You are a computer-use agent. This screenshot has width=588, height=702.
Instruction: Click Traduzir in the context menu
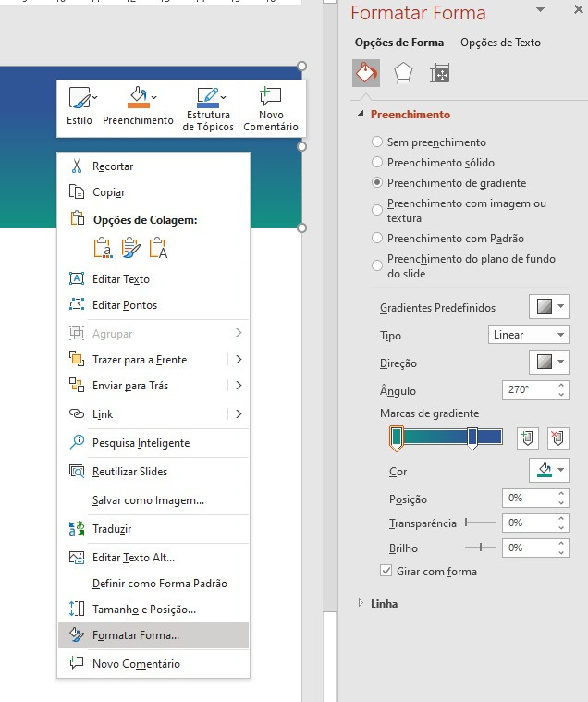click(153, 529)
